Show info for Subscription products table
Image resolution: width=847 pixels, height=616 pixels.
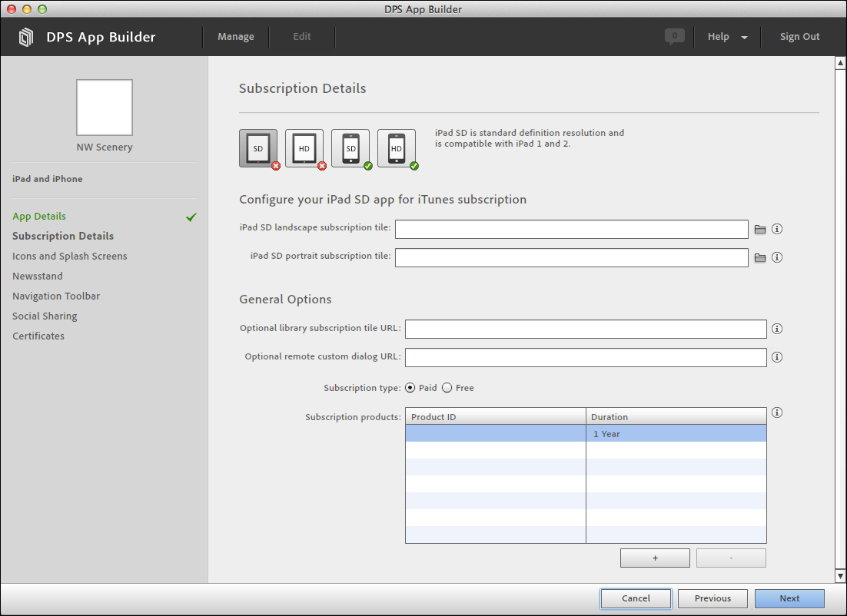click(777, 412)
